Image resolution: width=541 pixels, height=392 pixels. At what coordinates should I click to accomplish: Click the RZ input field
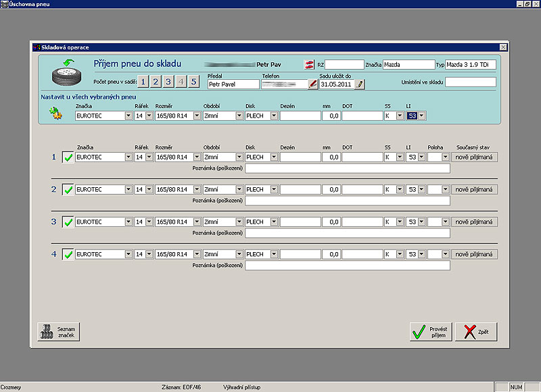click(344, 64)
